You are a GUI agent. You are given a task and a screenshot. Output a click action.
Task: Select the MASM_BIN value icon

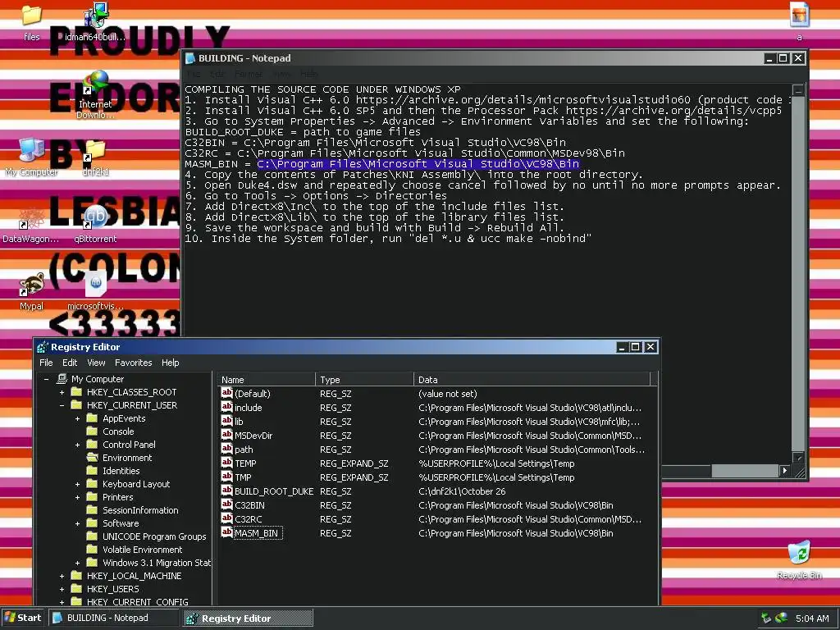226,532
